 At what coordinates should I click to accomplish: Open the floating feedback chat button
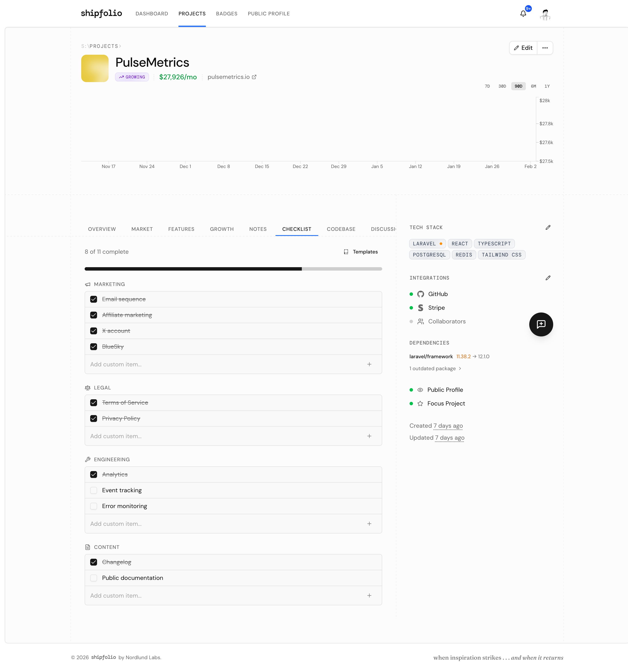tap(541, 324)
